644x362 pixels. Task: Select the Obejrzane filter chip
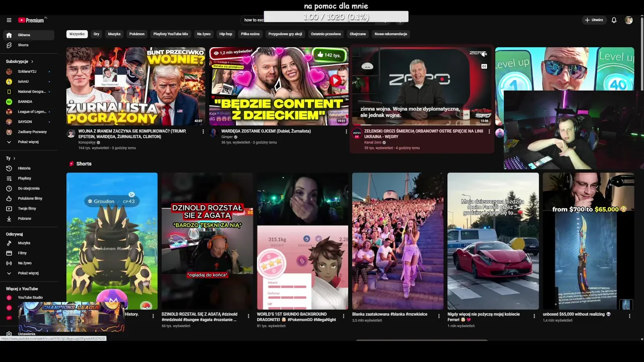358,34
